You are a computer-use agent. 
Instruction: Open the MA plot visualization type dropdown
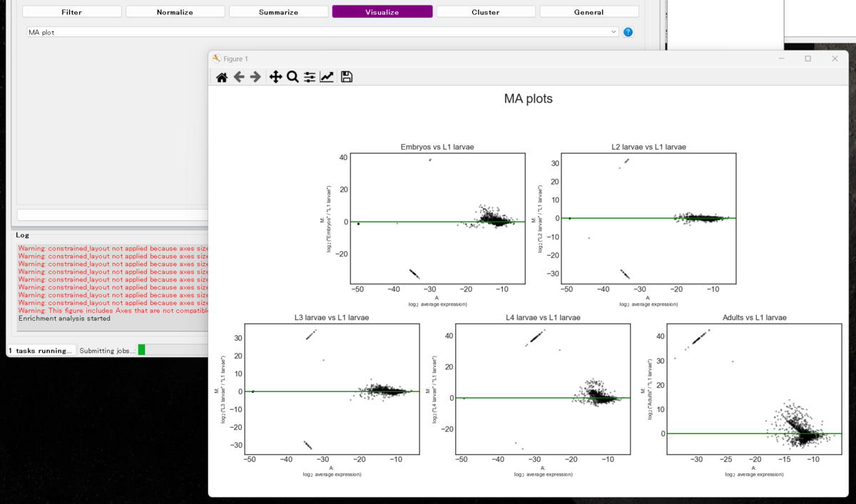[614, 31]
